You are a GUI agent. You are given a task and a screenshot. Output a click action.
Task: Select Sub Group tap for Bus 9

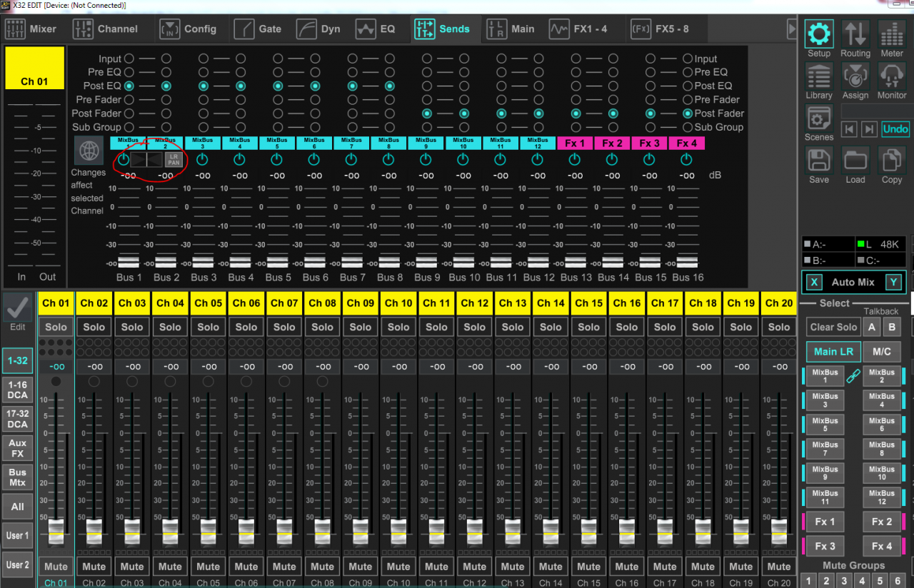tap(426, 128)
